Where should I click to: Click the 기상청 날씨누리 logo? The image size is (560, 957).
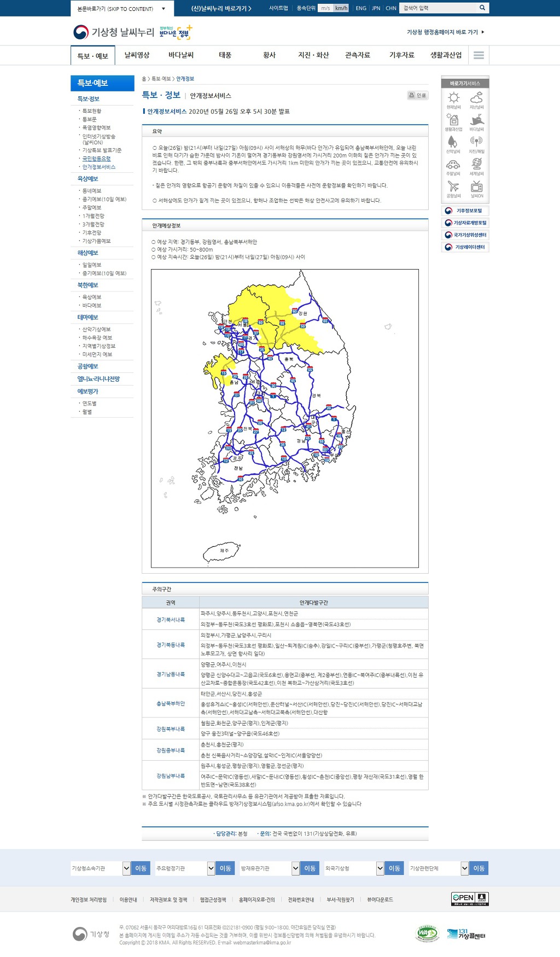tap(114, 32)
